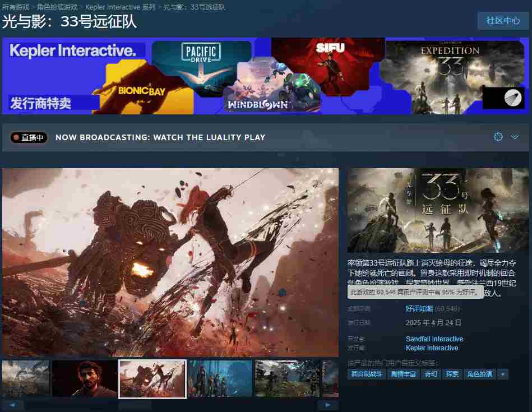Add a tag with plus button
The height and width of the screenshot is (412, 532).
point(503,374)
